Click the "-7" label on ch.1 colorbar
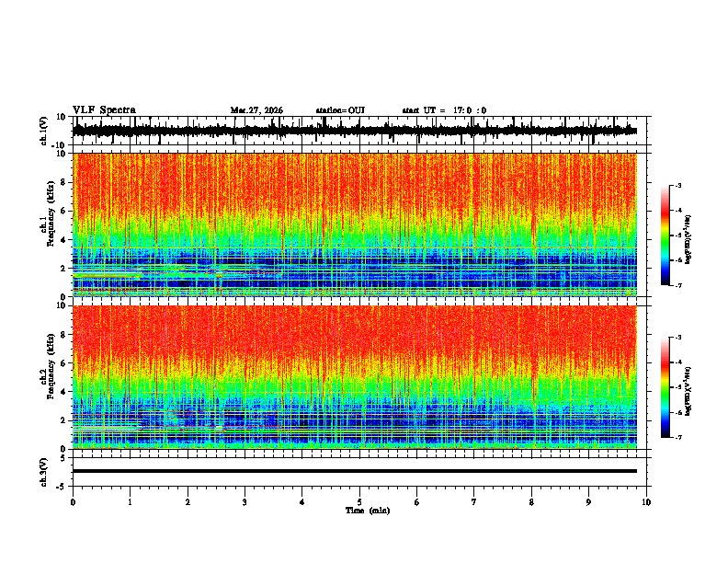This screenshot has height=563, width=728. [x=678, y=285]
